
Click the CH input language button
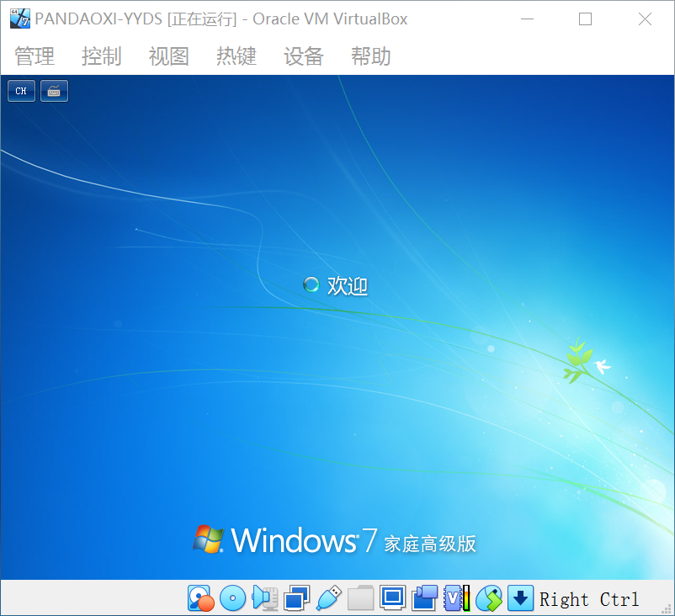[21, 91]
